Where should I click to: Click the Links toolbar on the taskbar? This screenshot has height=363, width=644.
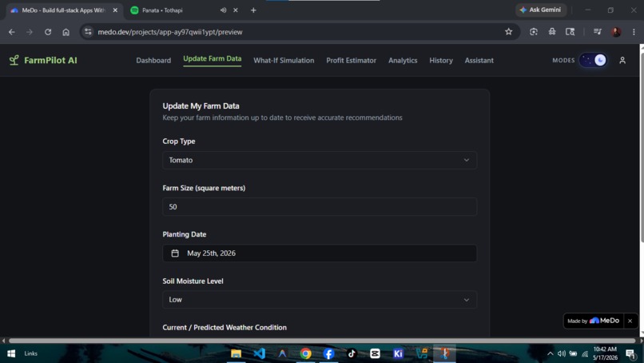(31, 353)
